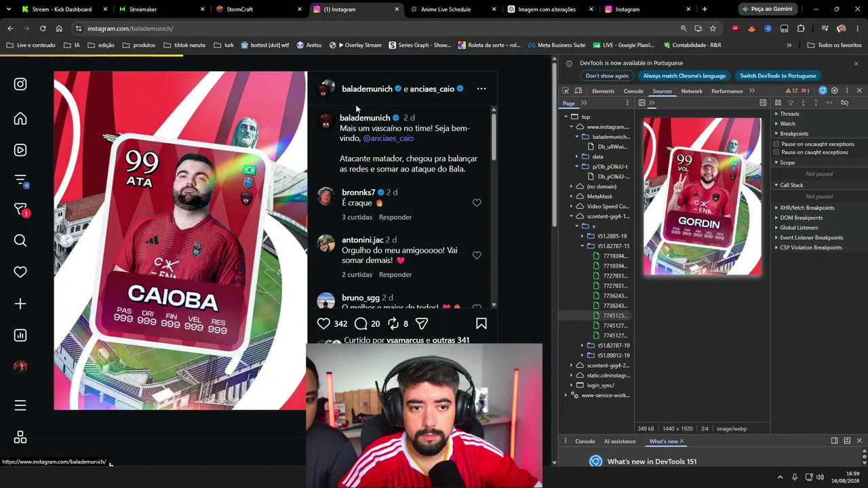
Task: Open the Instagram home feed icon
Action: 20,119
